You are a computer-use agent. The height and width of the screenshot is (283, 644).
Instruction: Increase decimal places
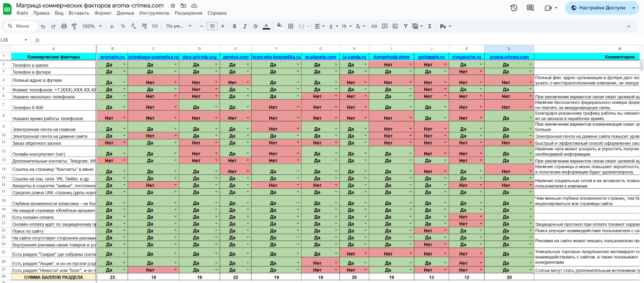[144, 26]
